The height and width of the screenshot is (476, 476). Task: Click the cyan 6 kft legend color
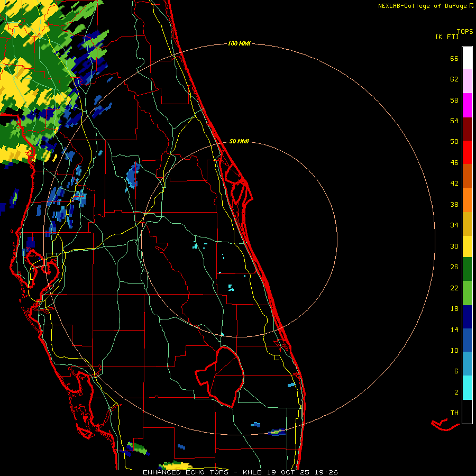click(467, 388)
